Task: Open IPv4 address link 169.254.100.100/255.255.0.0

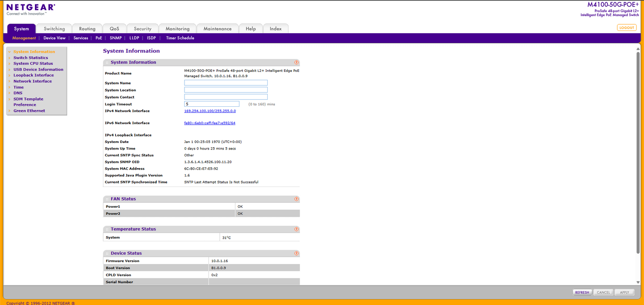Action: coord(210,111)
